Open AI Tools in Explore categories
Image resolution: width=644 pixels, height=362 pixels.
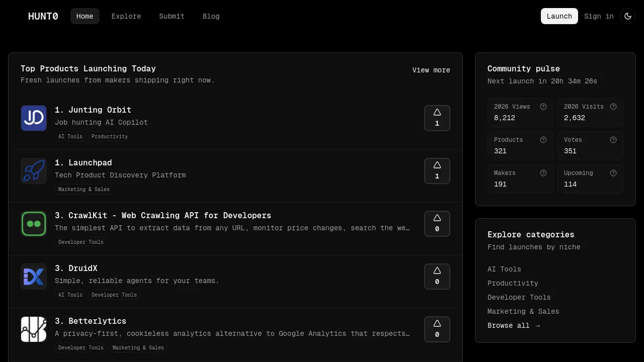point(504,269)
